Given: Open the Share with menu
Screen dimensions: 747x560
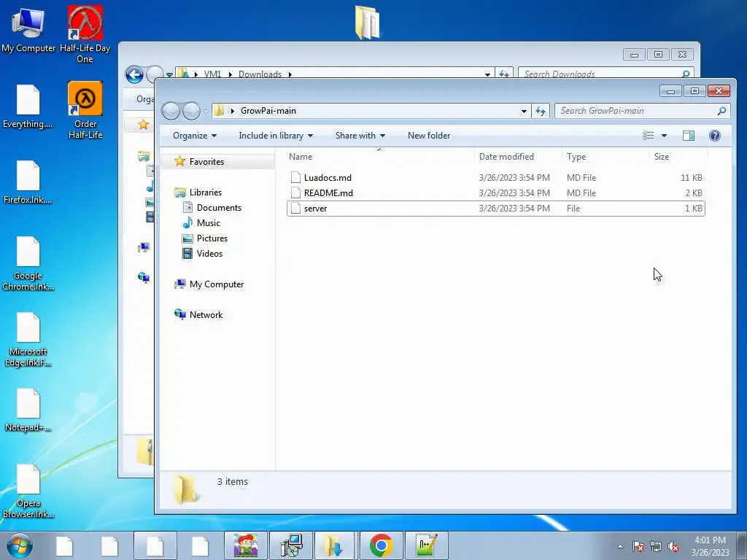Looking at the screenshot, I should click(360, 136).
